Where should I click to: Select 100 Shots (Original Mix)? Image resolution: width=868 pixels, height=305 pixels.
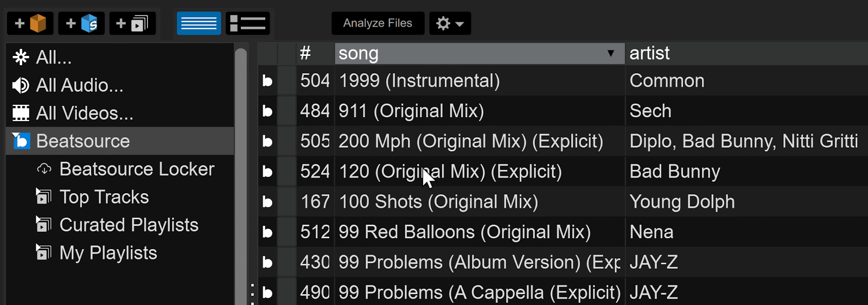(x=438, y=202)
